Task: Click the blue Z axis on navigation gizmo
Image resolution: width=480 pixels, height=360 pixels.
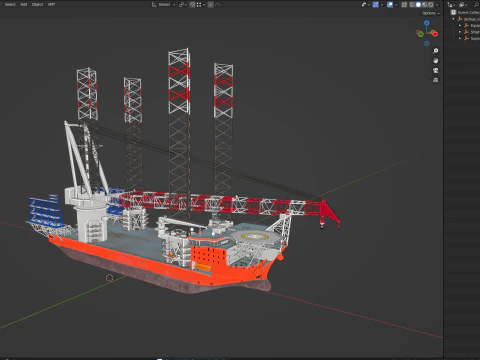Action: coord(427,23)
